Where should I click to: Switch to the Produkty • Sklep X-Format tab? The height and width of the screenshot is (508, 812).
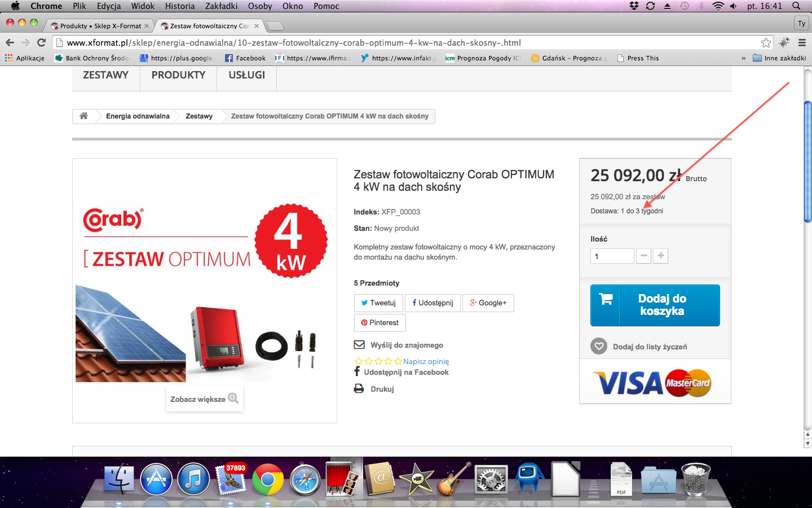tap(100, 26)
